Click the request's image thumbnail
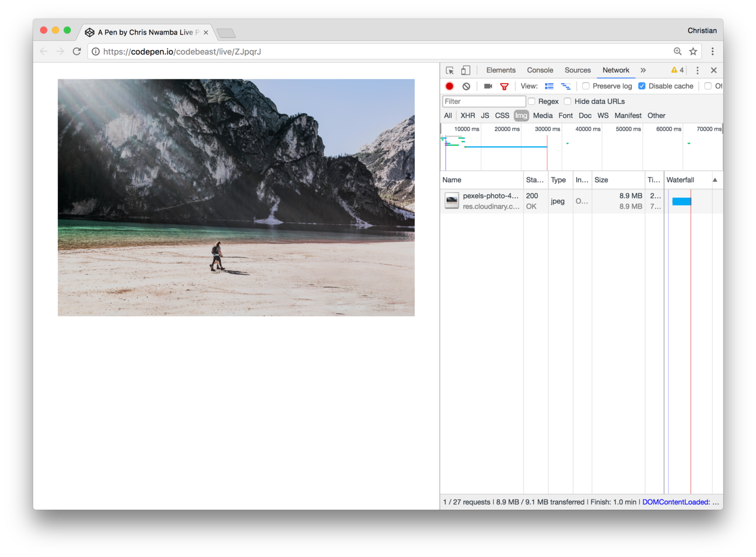The image size is (756, 557). [x=451, y=201]
